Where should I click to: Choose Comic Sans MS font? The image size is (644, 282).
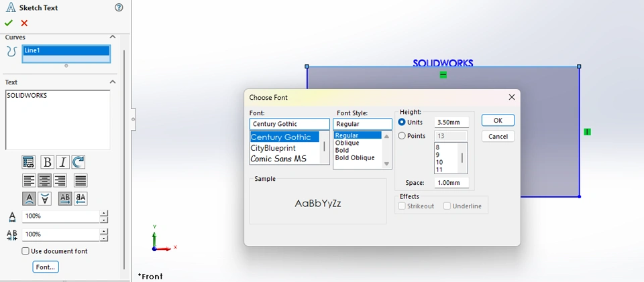[x=279, y=159]
